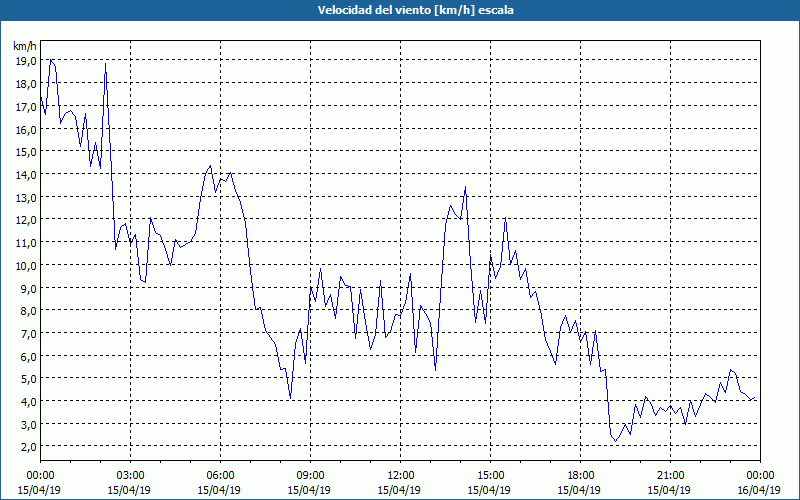Select the '21:00' time label
This screenshot has height=500, width=800.
pos(670,476)
